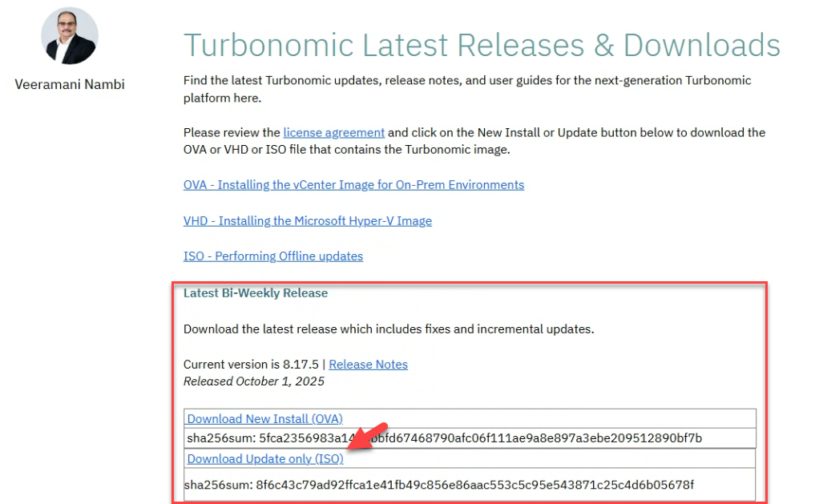Click the ISO sha256sum starting 8f6c43c7
Viewport: 819px width, 504px height.
[439, 485]
